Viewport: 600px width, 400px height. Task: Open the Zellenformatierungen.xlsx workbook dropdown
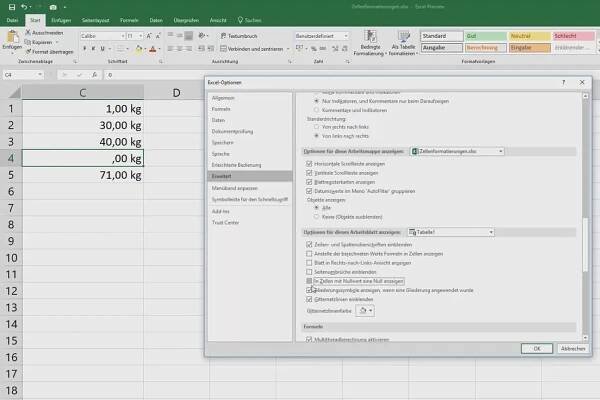pos(500,150)
